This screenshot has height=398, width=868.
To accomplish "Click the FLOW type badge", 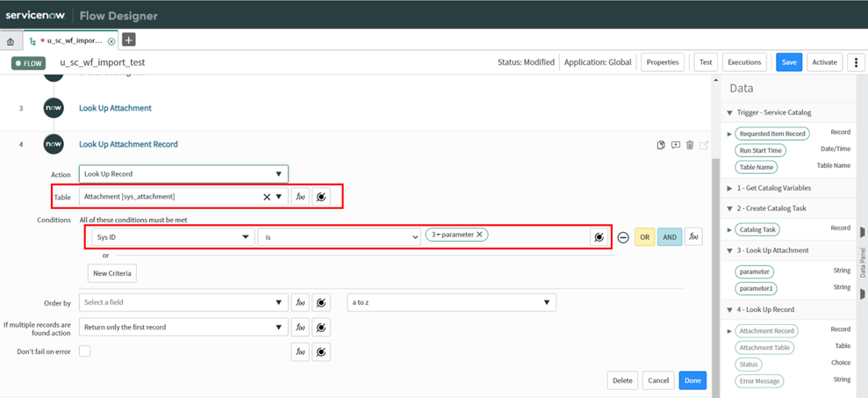I will [x=28, y=63].
